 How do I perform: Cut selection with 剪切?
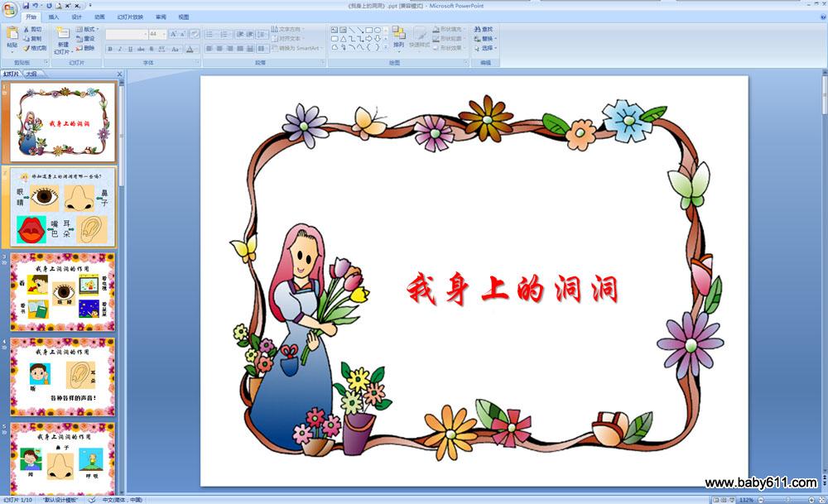(33, 29)
